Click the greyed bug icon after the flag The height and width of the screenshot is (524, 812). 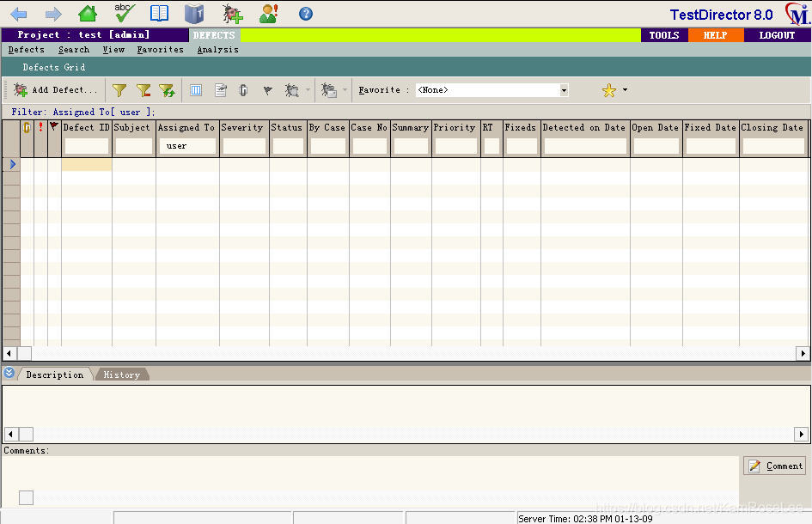pyautogui.click(x=291, y=90)
